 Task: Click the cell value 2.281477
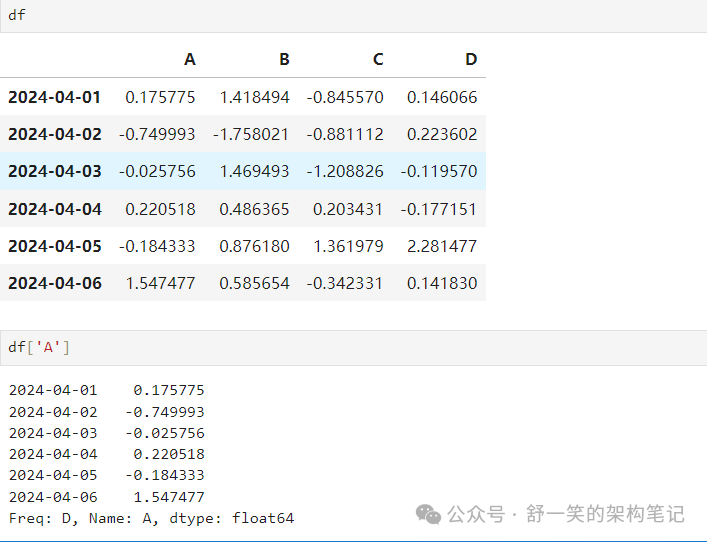click(x=442, y=246)
